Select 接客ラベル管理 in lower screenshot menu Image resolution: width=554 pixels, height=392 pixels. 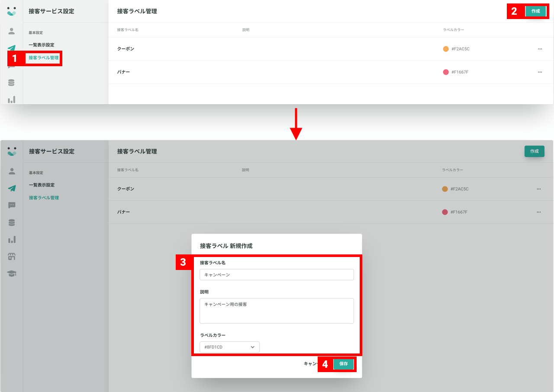click(x=44, y=198)
